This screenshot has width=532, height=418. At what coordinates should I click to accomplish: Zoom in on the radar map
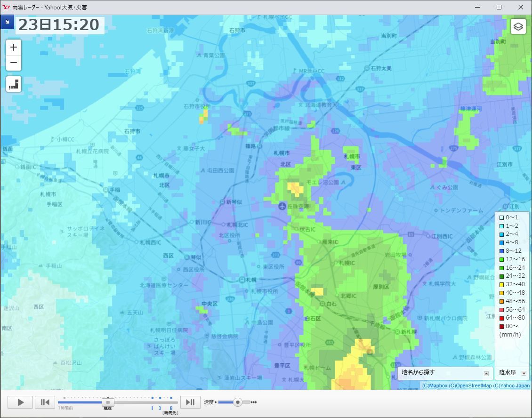point(14,47)
